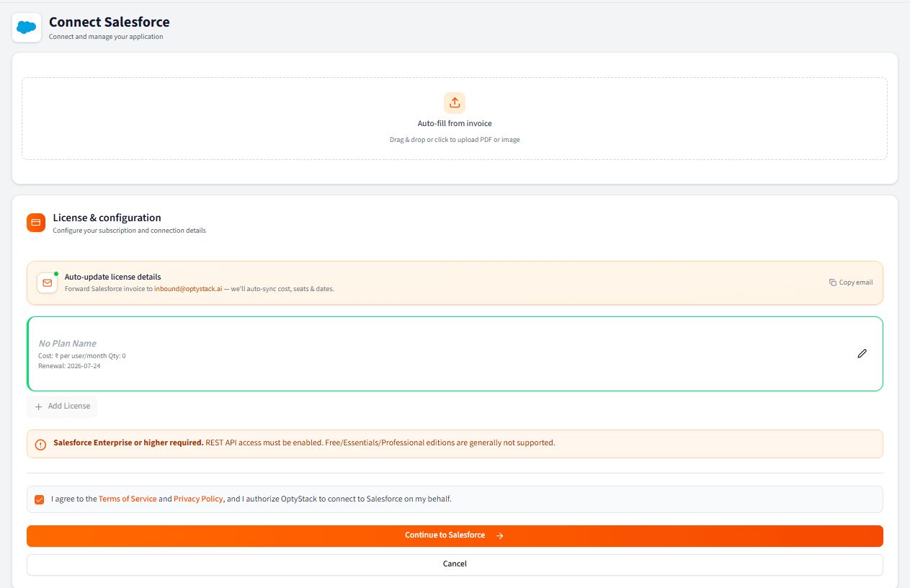Click the 'Salesforce Enterprise or higher required.' warning text
The height and width of the screenshot is (588, 910).
click(x=128, y=442)
